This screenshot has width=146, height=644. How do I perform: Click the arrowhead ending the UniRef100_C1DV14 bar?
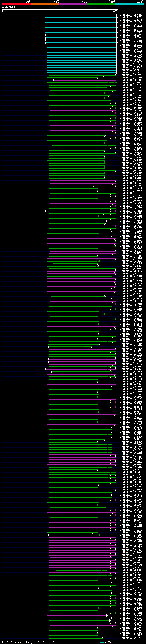98,188
